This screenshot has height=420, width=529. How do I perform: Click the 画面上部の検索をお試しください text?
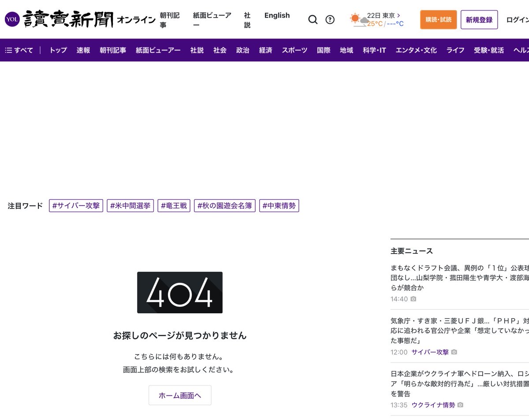(x=180, y=370)
